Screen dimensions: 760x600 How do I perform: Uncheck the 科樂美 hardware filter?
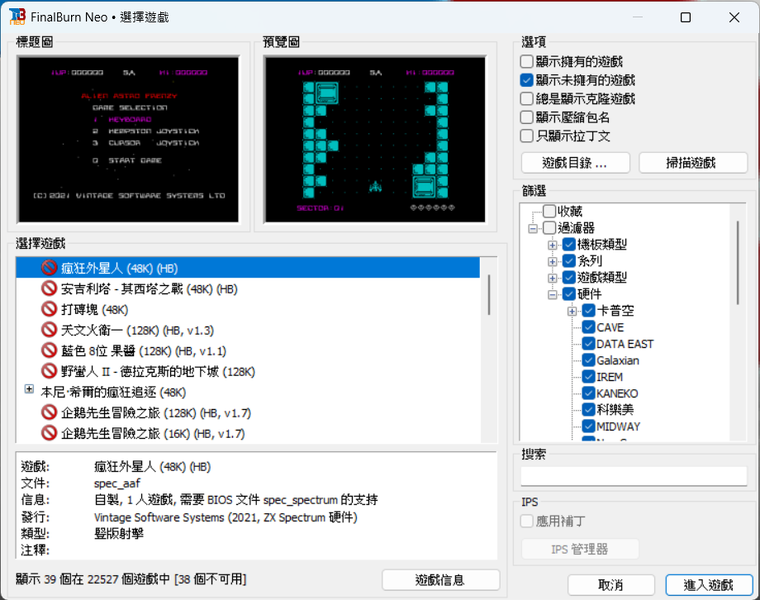(x=588, y=410)
